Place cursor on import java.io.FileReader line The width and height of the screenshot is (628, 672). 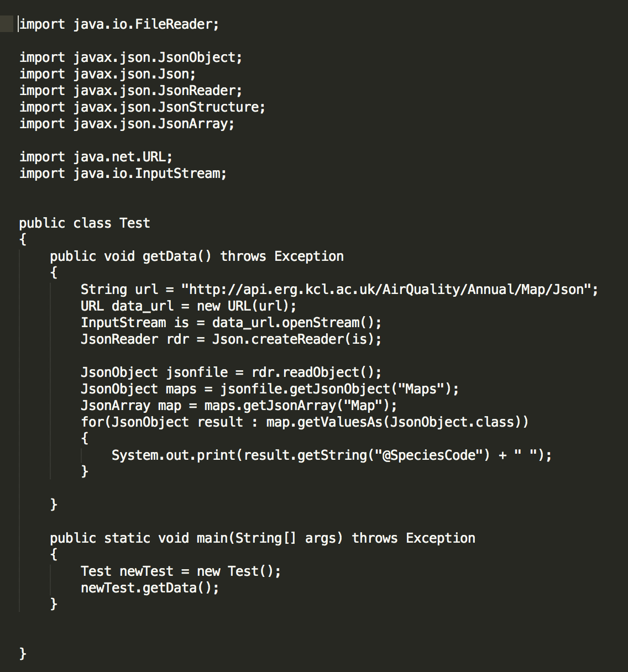[119, 24]
